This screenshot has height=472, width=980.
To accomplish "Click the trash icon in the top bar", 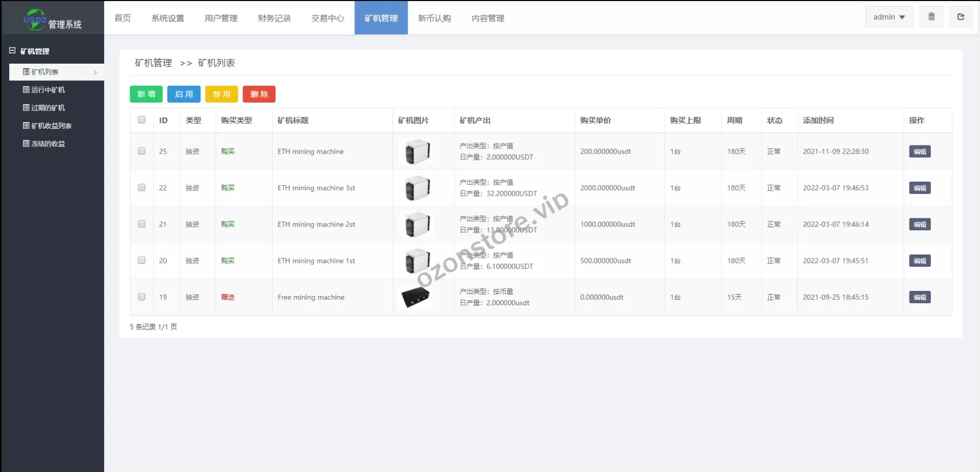I will click(931, 17).
